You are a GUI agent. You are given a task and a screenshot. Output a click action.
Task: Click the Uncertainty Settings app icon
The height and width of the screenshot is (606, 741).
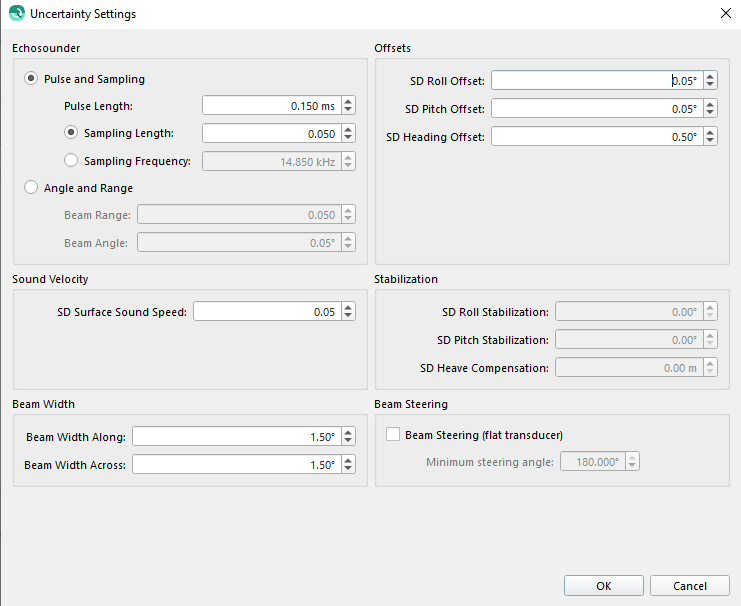tap(16, 14)
